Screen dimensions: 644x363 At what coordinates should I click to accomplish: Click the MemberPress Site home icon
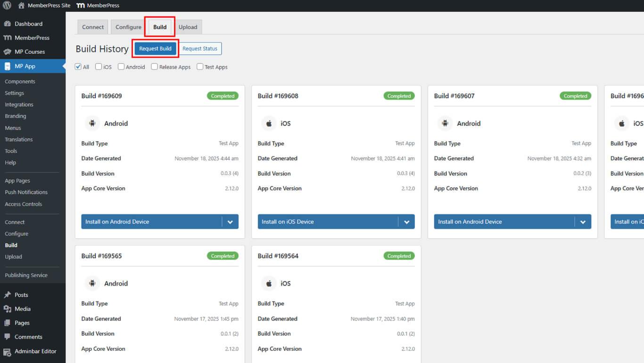pos(21,6)
